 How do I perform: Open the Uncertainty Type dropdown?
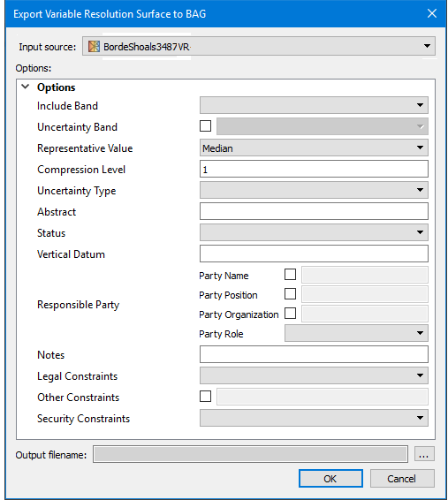tap(314, 190)
